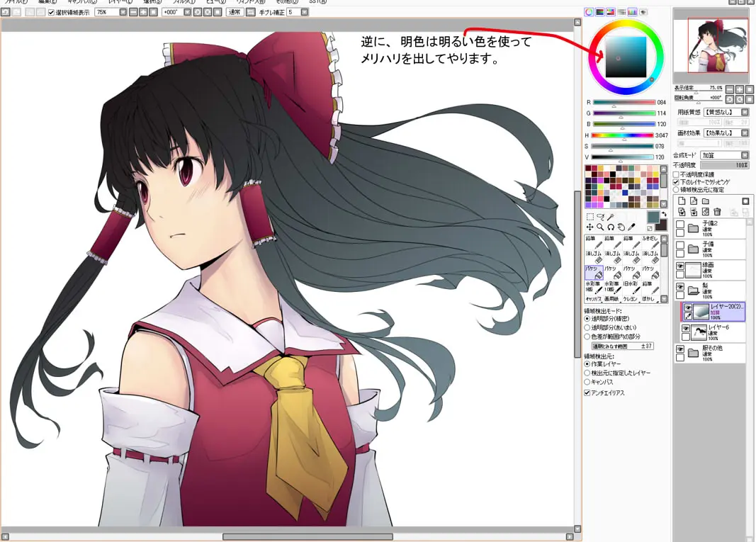Viewport: 756px width, 542px height.
Task: Click the foreground color swatch
Action: click(653, 217)
